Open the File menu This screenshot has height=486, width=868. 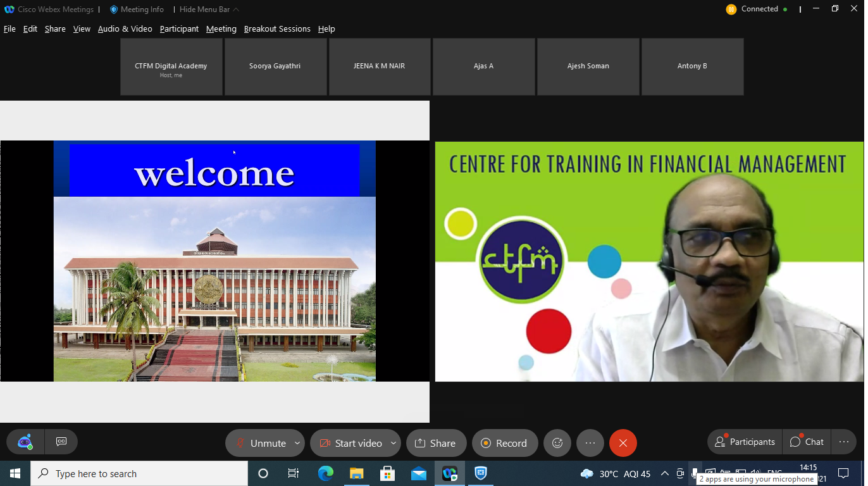pyautogui.click(x=9, y=28)
